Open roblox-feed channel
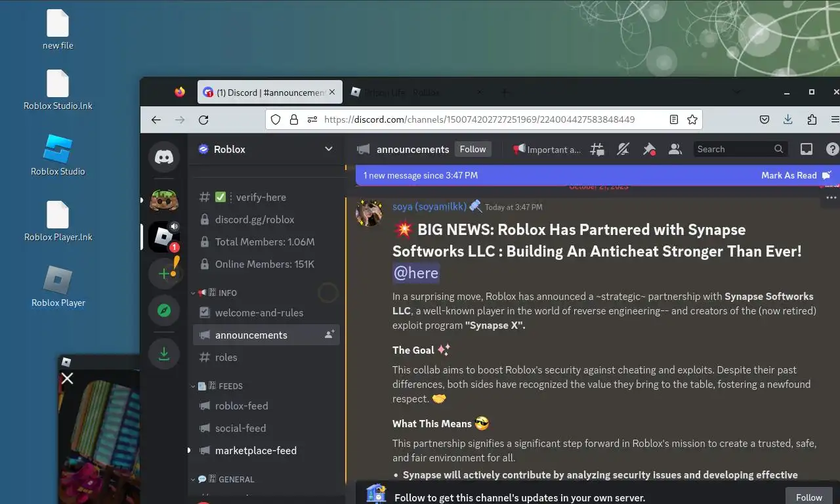The width and height of the screenshot is (840, 504). point(266,406)
